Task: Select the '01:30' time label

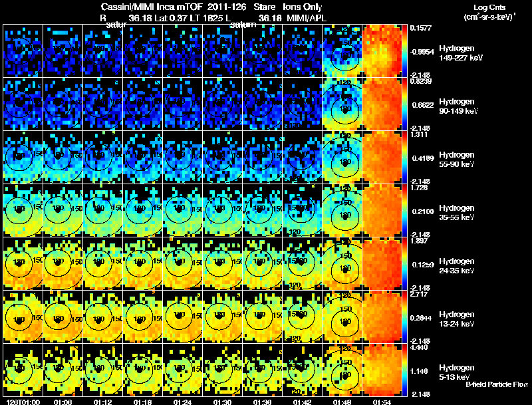Action: [222, 402]
